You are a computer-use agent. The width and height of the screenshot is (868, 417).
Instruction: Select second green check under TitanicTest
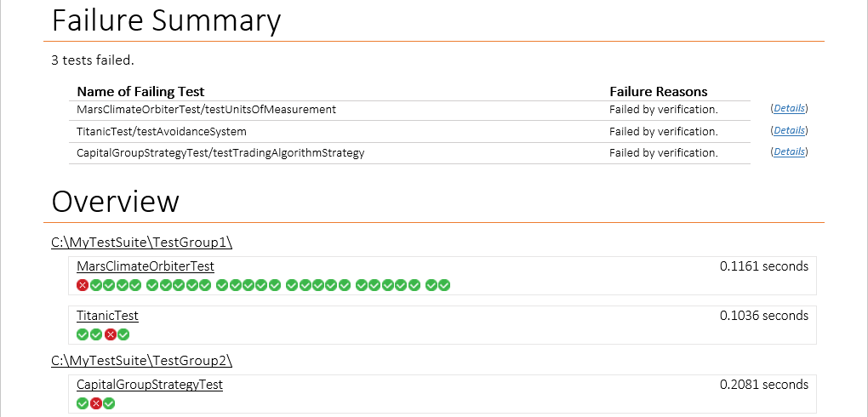click(x=96, y=334)
